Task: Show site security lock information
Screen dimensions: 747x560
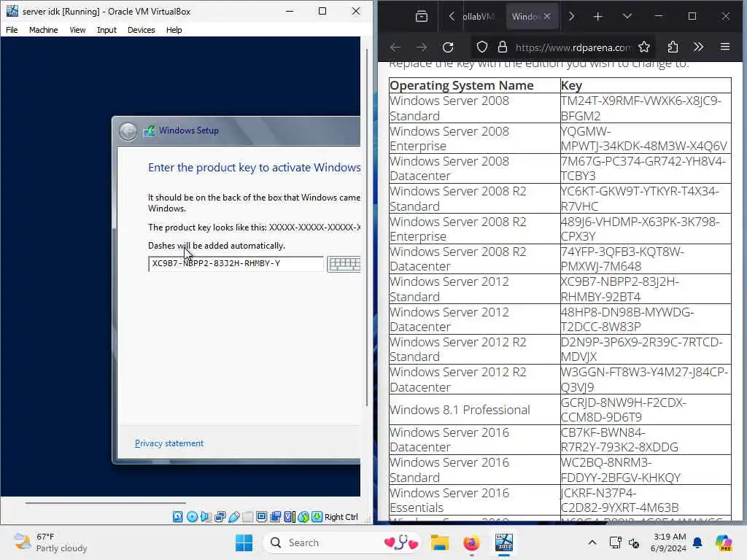Action: pyautogui.click(x=502, y=47)
